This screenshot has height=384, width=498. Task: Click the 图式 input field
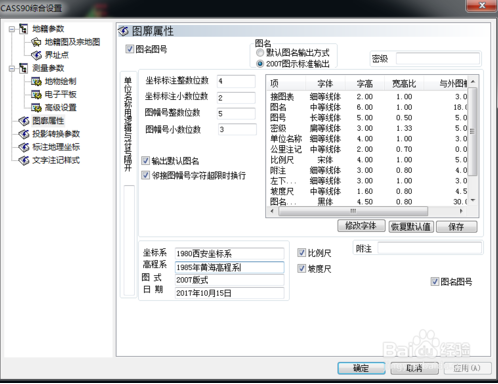[x=229, y=280]
